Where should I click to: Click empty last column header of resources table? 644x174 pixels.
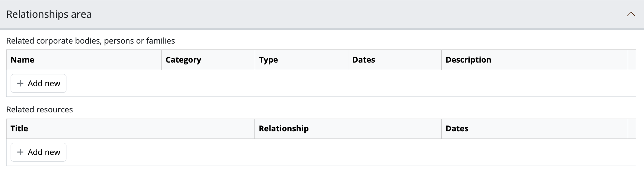[x=632, y=129]
